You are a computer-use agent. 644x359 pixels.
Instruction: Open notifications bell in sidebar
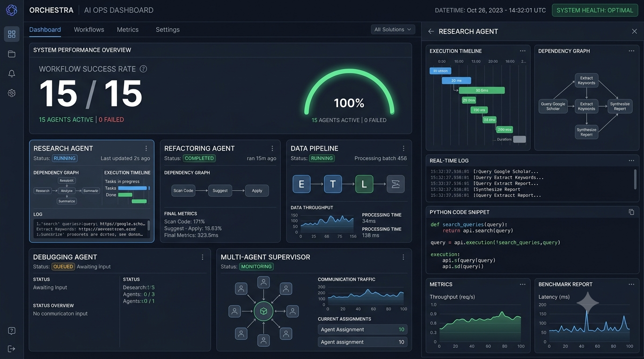(x=12, y=74)
